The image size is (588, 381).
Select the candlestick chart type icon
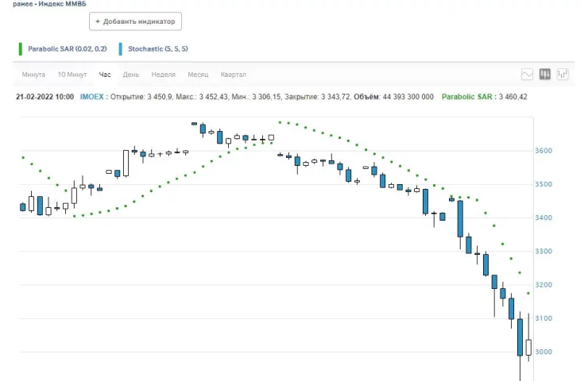click(545, 75)
